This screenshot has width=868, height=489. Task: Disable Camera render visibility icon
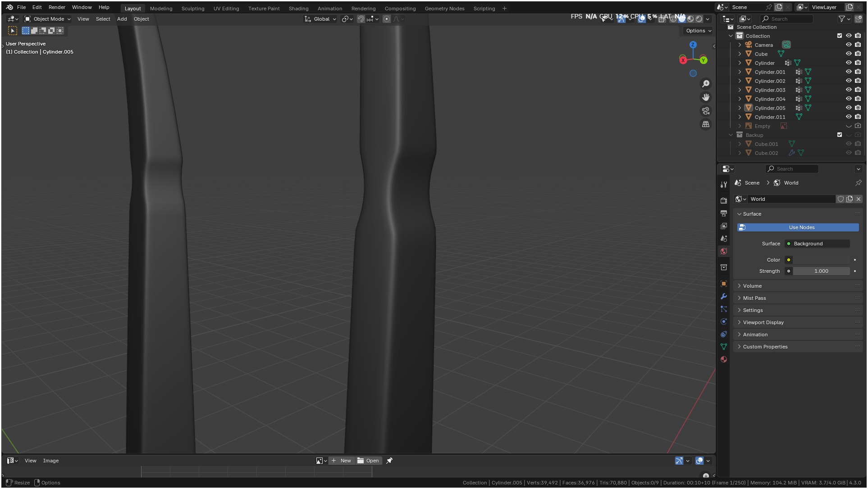[x=858, y=45]
